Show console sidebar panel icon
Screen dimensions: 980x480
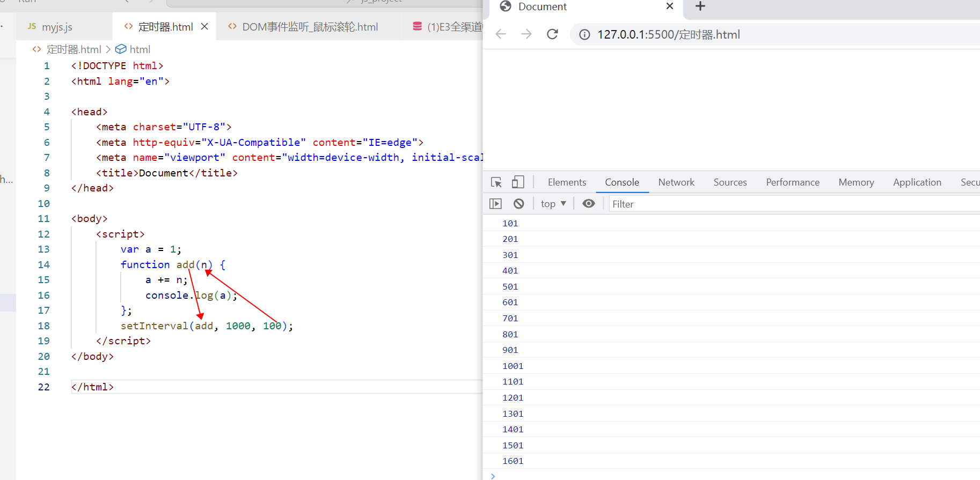(x=495, y=204)
